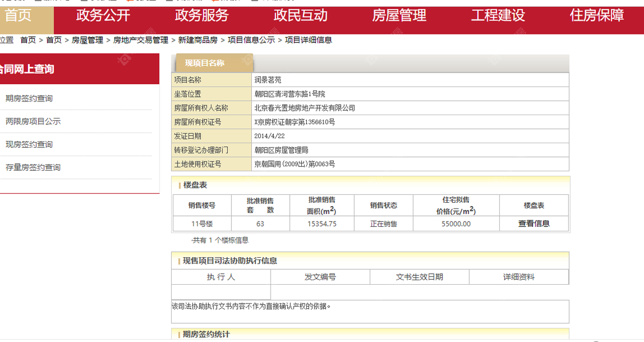Image resolution: width=644 pixels, height=342 pixels.
Task: Click the 发文编号 column header
Action: coord(321,277)
